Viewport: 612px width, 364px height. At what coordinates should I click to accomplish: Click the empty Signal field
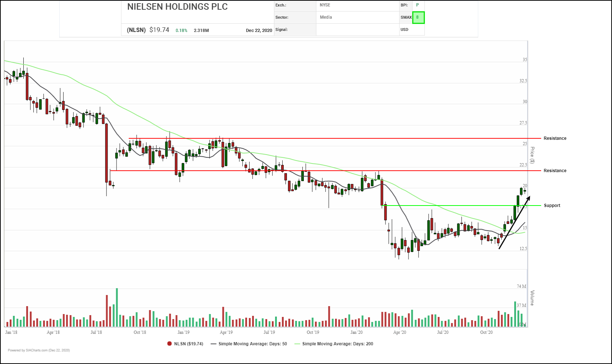point(357,30)
